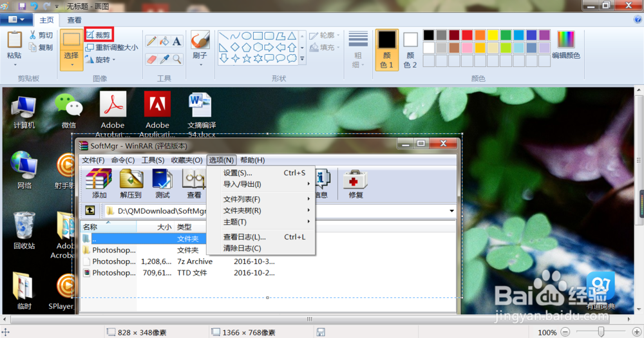Select the Cloud callout shape
Image resolution: width=644 pixels, height=338 pixels.
pos(292,59)
